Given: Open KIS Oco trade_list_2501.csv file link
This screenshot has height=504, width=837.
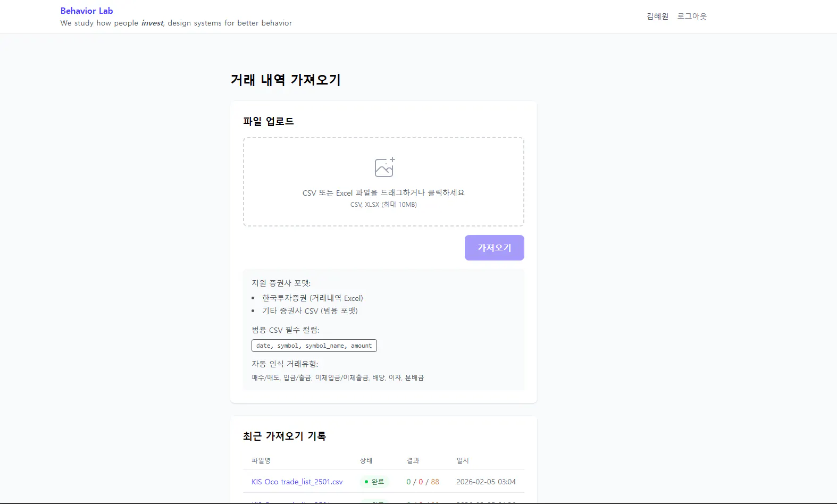Looking at the screenshot, I should pos(297,482).
